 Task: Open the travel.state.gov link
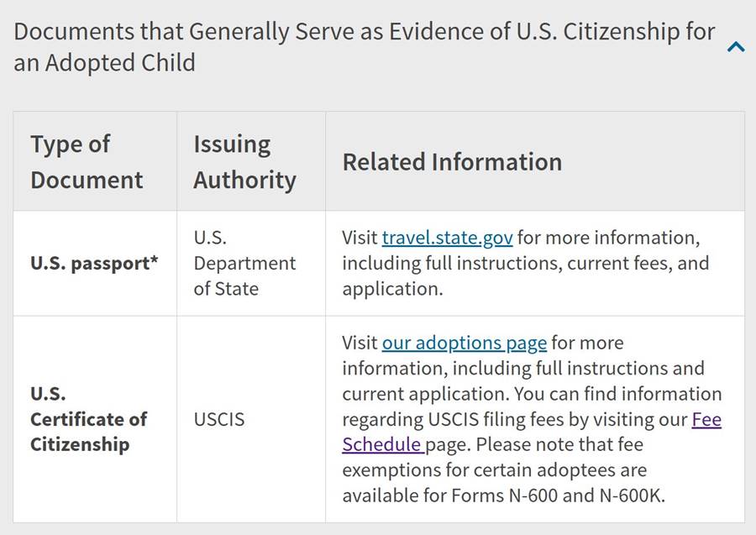pyautogui.click(x=447, y=238)
